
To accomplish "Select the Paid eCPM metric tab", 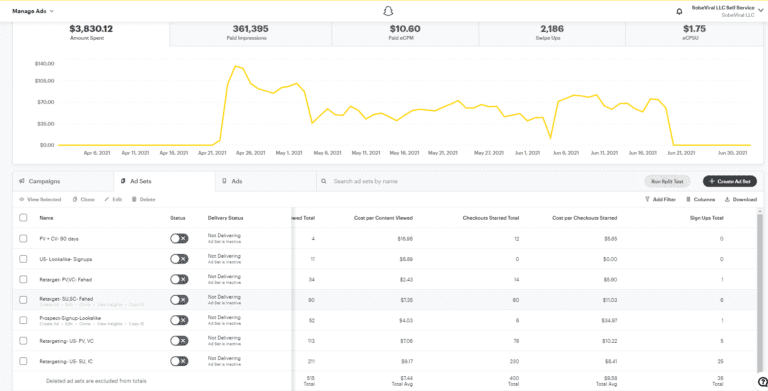I will (405, 33).
